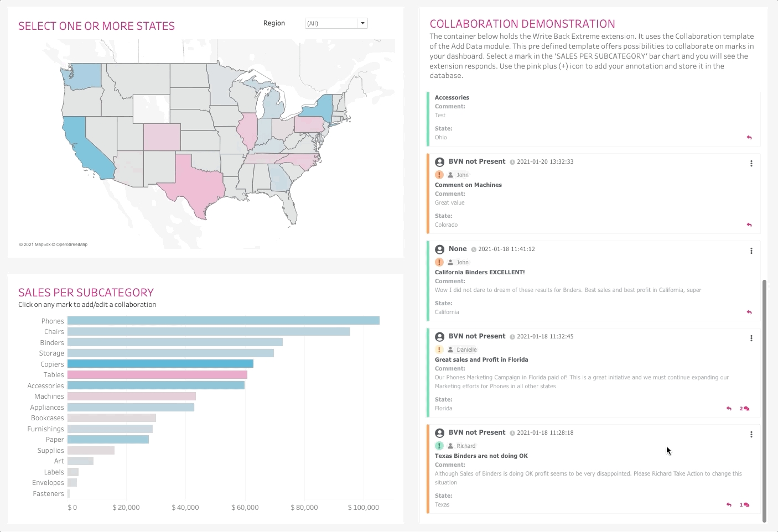Click priority exclamation icon beside Danielle

pos(439,350)
